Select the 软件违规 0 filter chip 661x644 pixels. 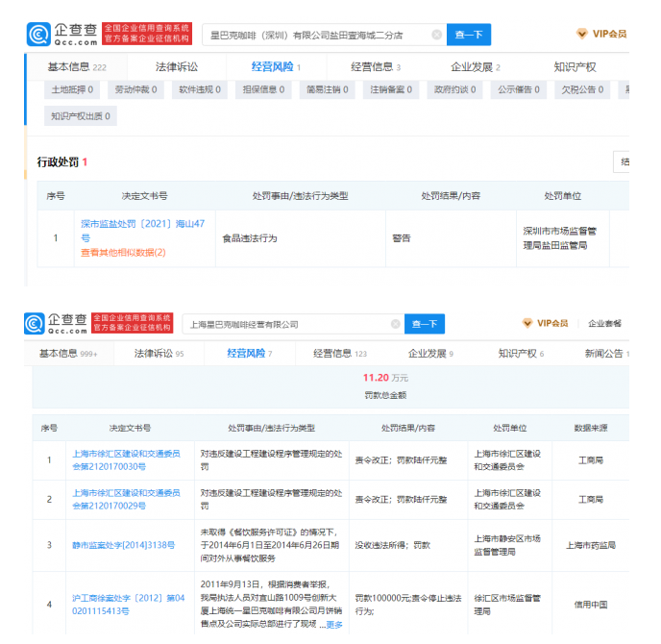tap(200, 89)
